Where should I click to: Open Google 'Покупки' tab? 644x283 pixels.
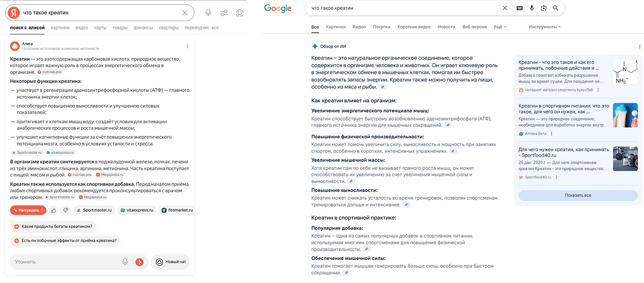(x=382, y=26)
